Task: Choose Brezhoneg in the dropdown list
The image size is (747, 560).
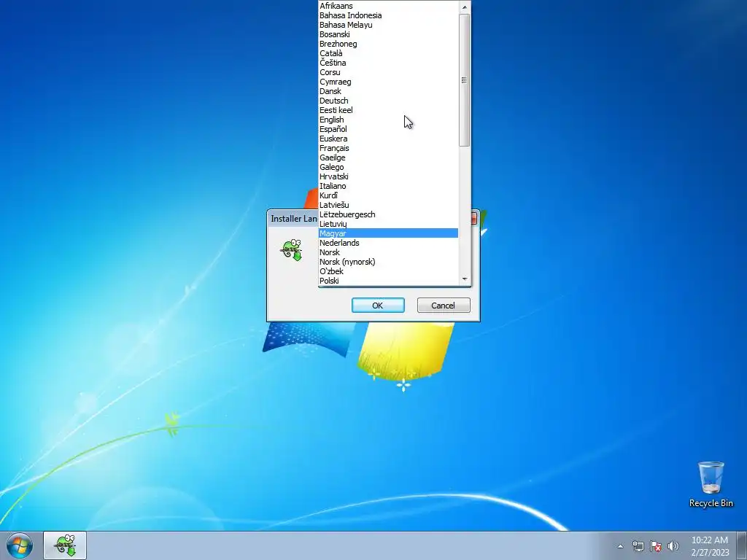Action: [388, 44]
